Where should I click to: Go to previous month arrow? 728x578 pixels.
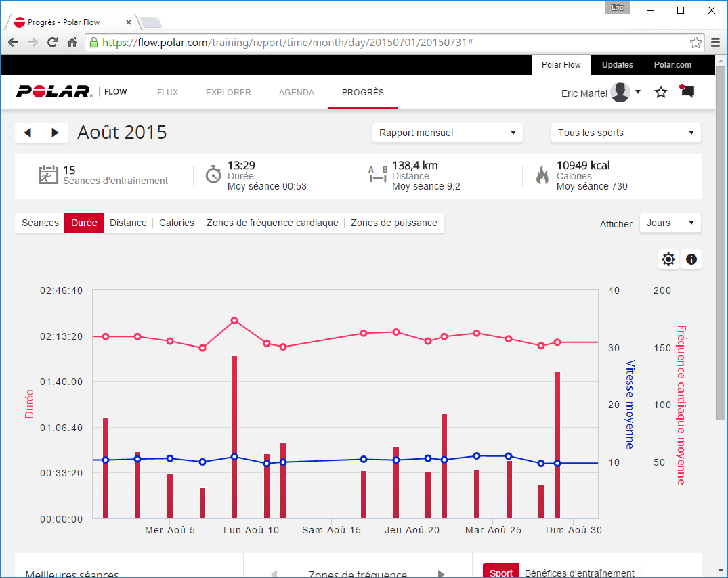click(x=28, y=133)
